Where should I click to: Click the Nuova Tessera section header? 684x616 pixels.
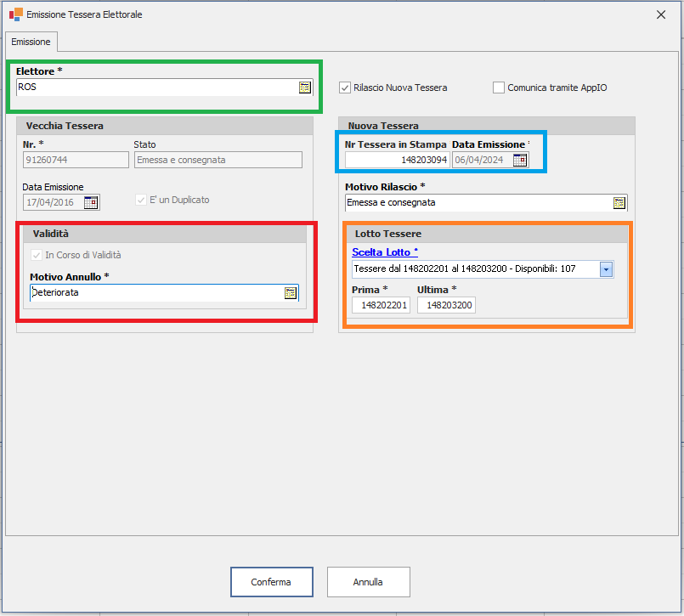click(487, 126)
